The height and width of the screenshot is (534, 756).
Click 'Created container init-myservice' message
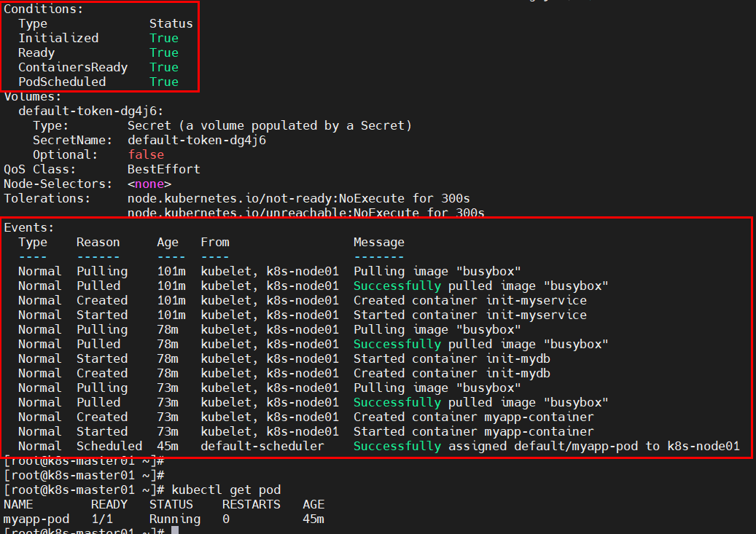click(470, 301)
